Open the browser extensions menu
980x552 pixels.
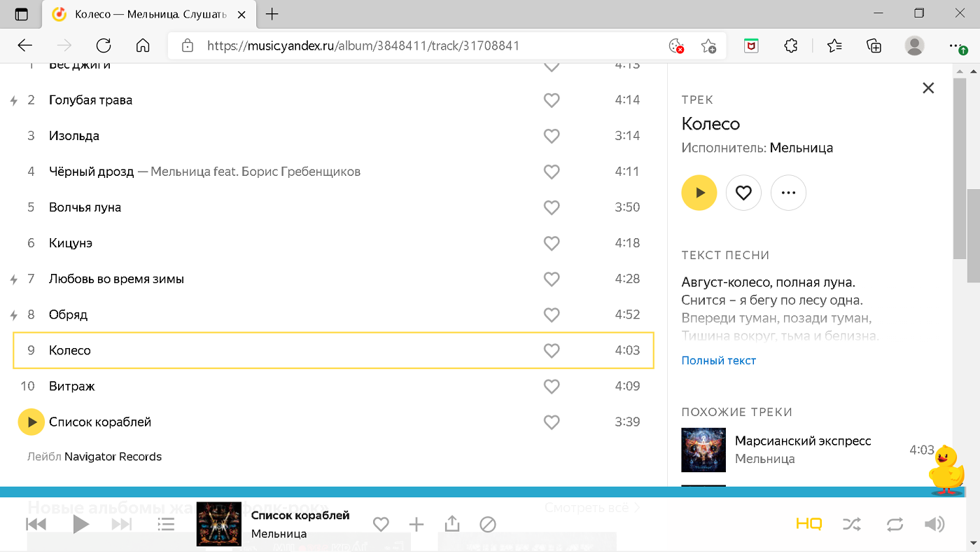pos(790,46)
